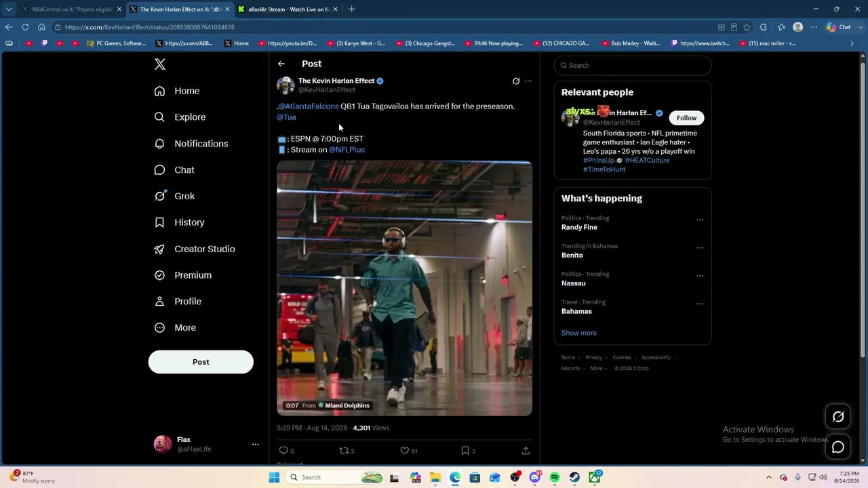
Task: Click the share icon under the post
Action: point(526,451)
